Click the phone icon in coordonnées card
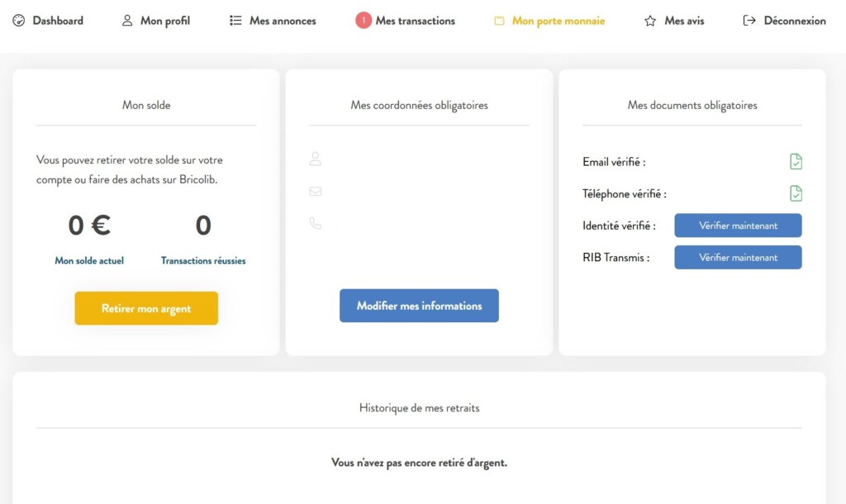This screenshot has width=846, height=504. 316,223
